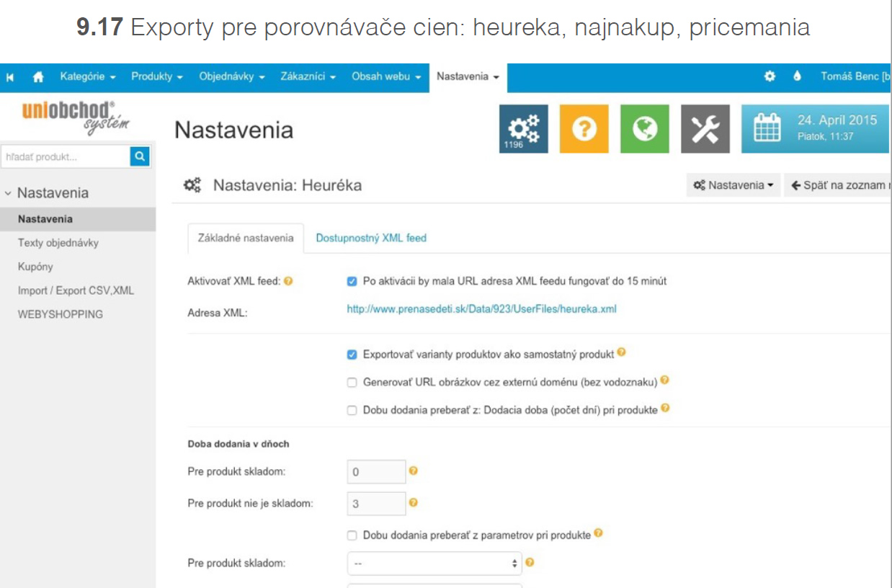The image size is (892, 588).
Task: Click the droplet icon in top bar
Action: (798, 76)
